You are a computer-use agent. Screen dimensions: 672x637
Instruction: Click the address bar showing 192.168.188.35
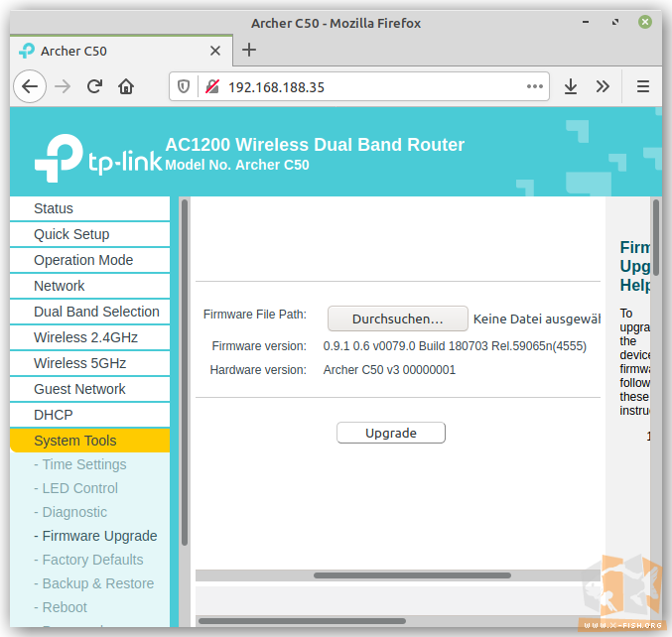point(367,86)
